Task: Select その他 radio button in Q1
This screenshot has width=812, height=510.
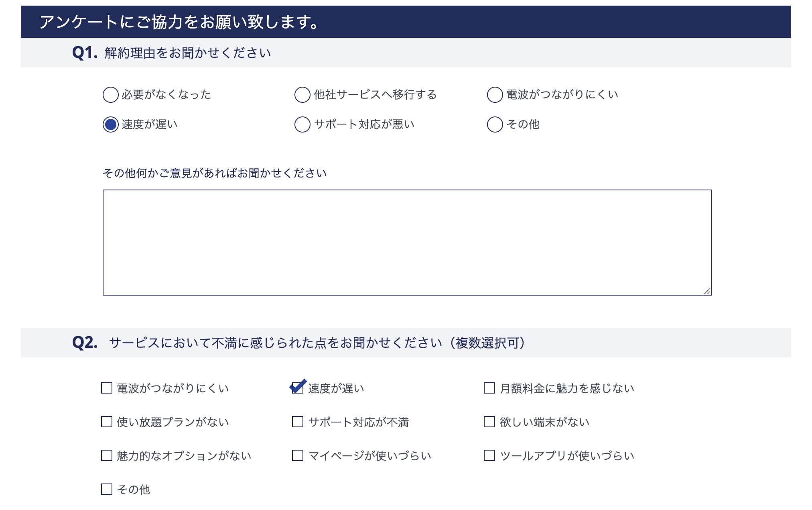Action: tap(495, 124)
